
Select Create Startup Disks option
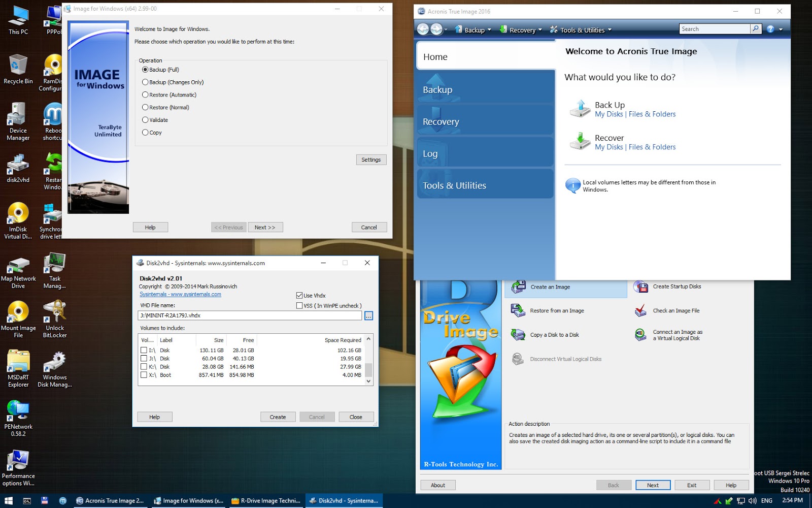(x=667, y=287)
